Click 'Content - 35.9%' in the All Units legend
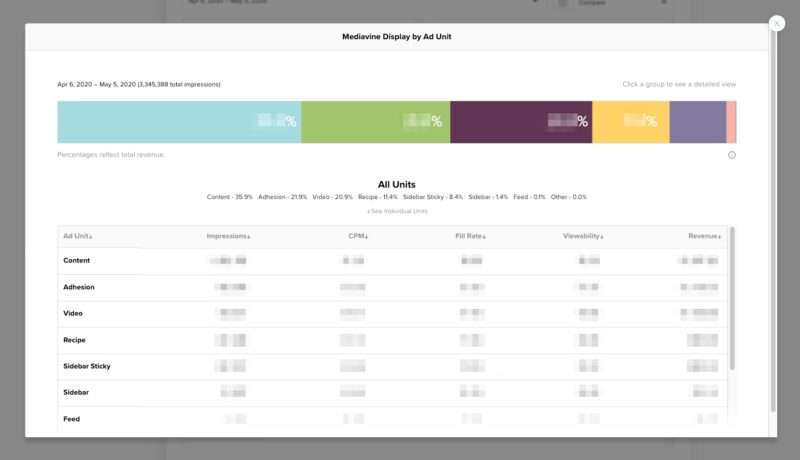800x460 pixels. pyautogui.click(x=230, y=197)
